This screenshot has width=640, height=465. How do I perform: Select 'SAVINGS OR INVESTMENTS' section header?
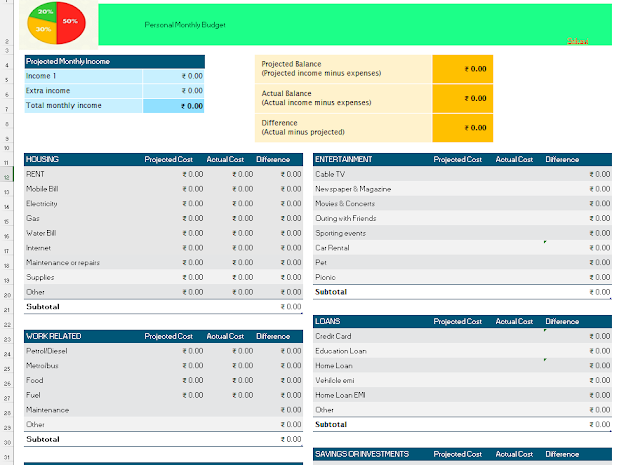362,454
